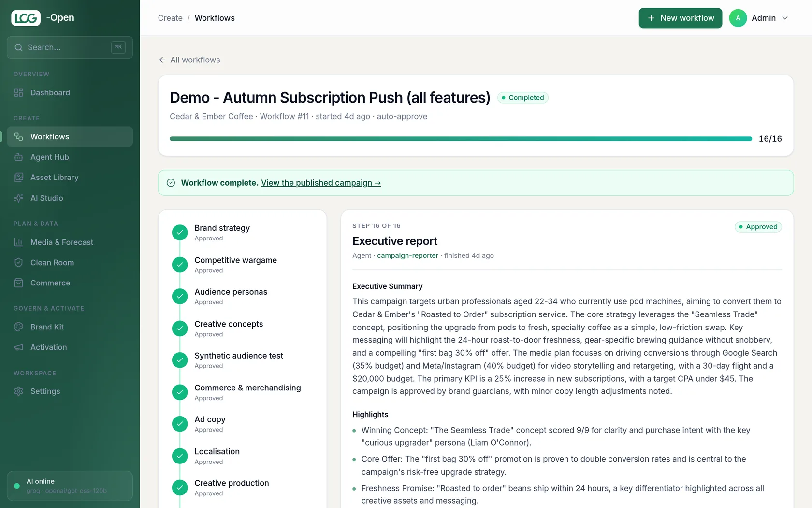Screen dimensions: 812x508
Task: Open View the published campaign link
Action: (321, 183)
